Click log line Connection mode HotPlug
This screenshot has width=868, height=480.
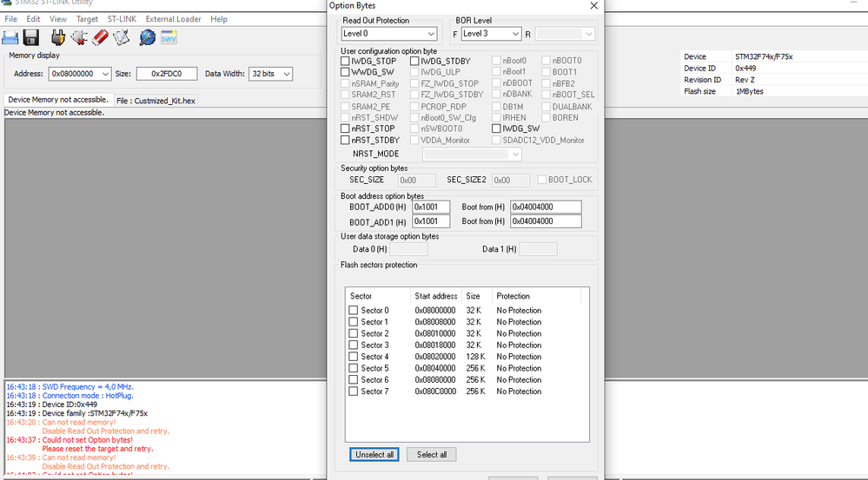(x=70, y=396)
